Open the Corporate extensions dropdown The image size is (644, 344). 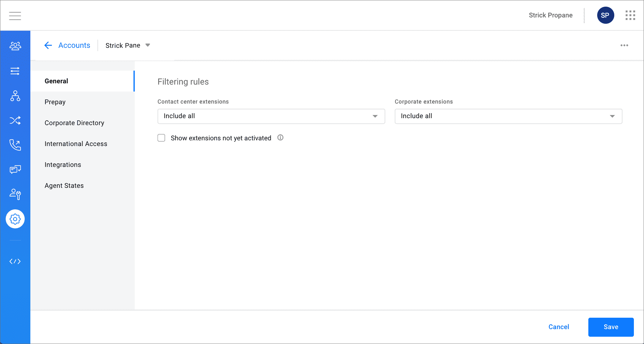(508, 116)
